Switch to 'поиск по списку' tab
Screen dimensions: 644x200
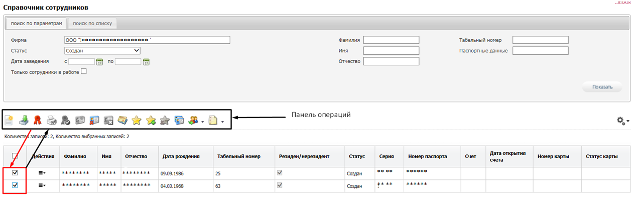point(92,23)
